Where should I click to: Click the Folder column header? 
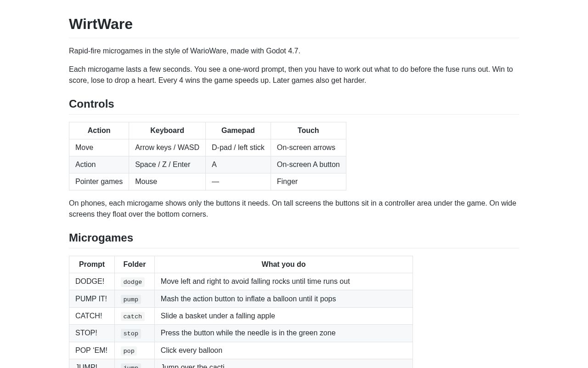tap(135, 264)
